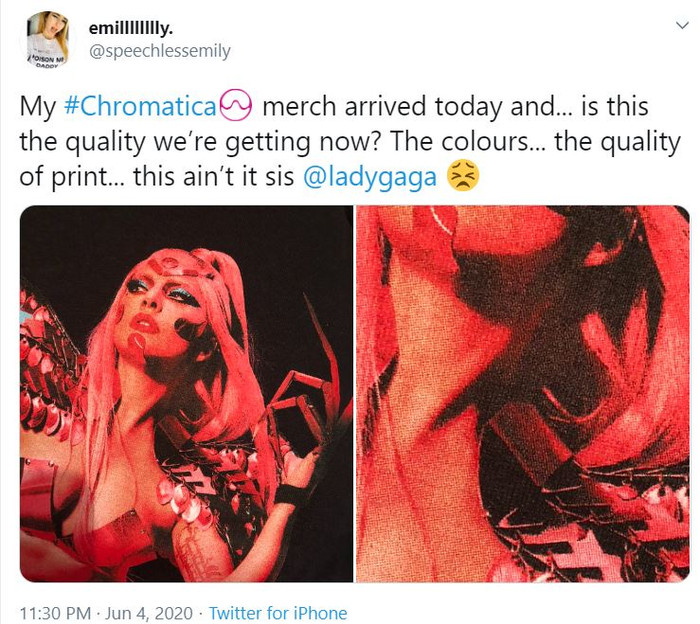This screenshot has height=624, width=700.
Task: Click the text "this ain't it sis"
Action: [213, 176]
